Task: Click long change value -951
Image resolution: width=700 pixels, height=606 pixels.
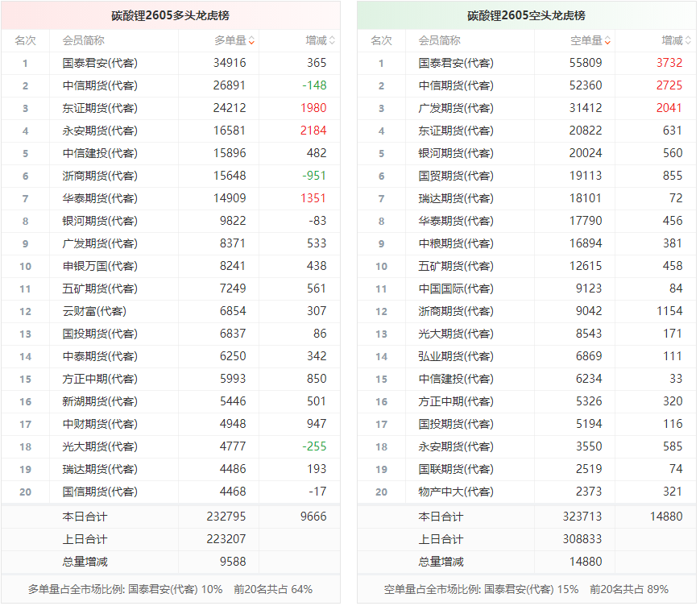Action: (314, 176)
